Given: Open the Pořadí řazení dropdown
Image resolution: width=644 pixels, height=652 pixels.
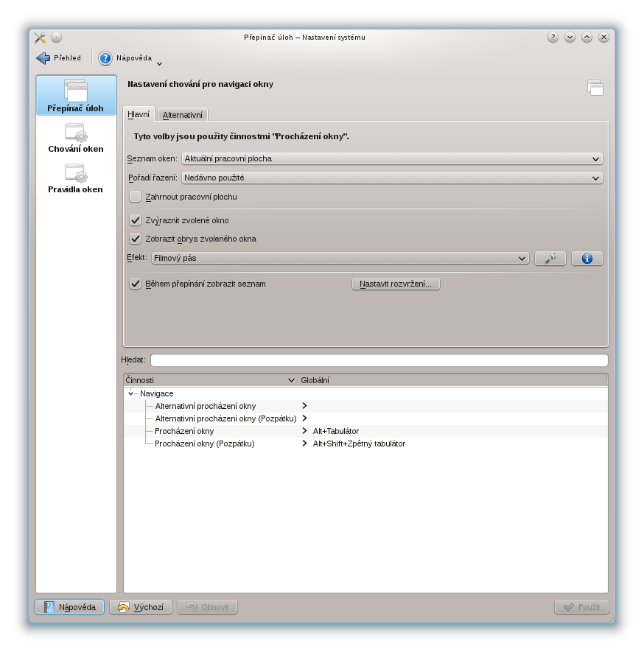Looking at the screenshot, I should click(392, 178).
